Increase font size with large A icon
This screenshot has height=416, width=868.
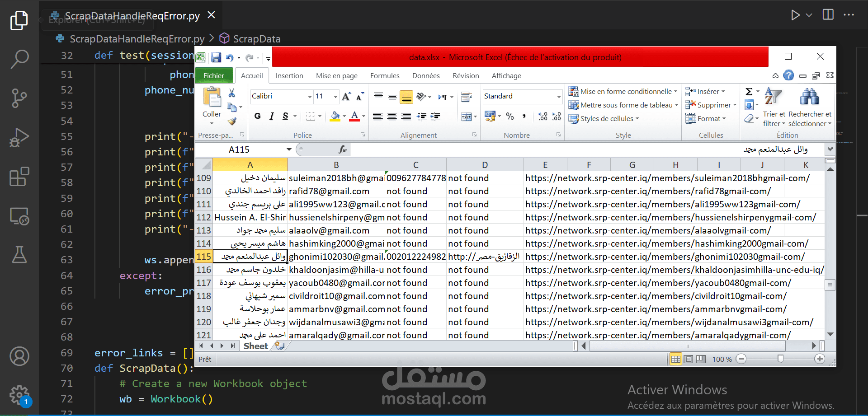pos(346,96)
